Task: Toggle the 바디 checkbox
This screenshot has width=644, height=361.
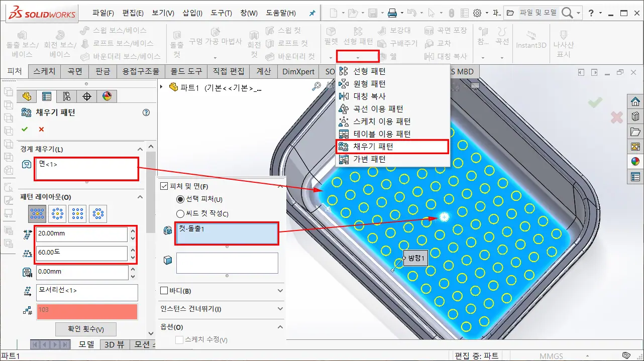Action: coord(164,291)
